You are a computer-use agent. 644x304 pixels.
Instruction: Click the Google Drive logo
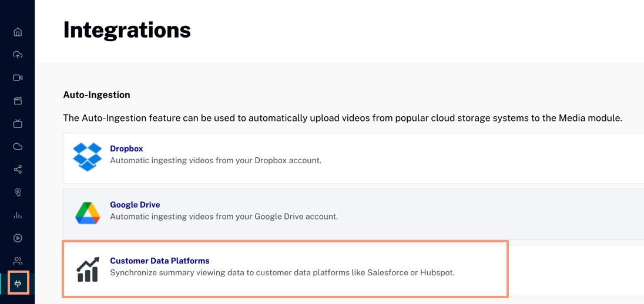(x=87, y=213)
